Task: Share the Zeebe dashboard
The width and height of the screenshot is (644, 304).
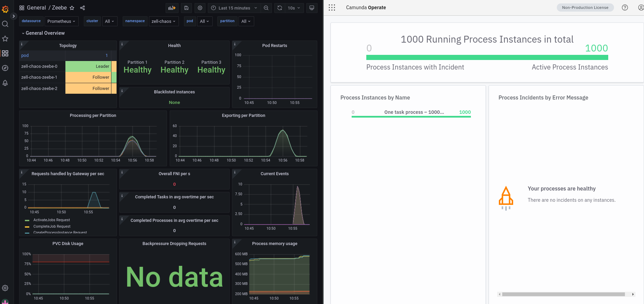Action: 82,8
